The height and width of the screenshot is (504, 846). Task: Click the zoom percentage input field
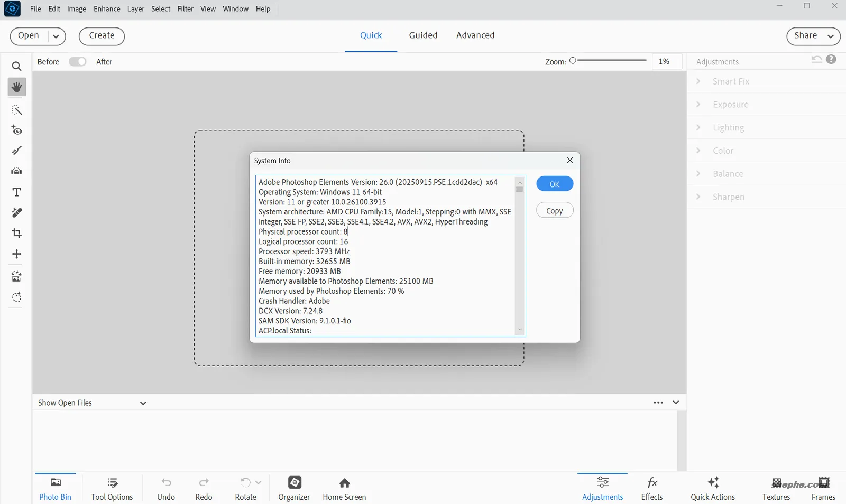[665, 61]
